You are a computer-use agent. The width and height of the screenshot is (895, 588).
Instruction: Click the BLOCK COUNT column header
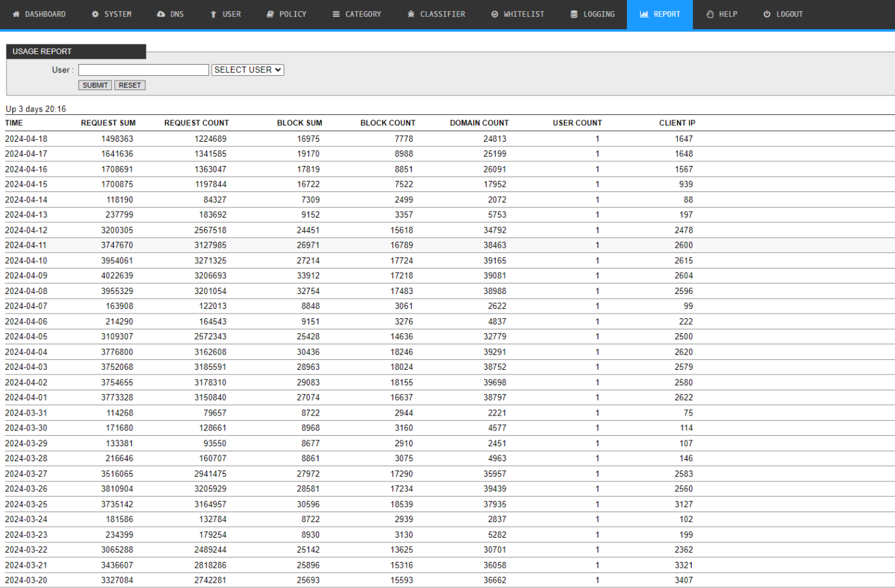[388, 123]
